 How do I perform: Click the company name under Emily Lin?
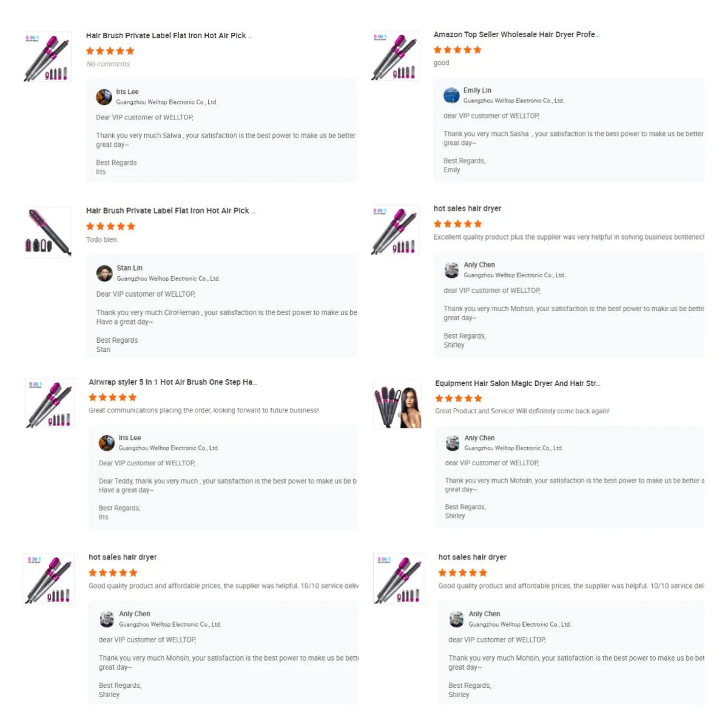[x=513, y=101]
